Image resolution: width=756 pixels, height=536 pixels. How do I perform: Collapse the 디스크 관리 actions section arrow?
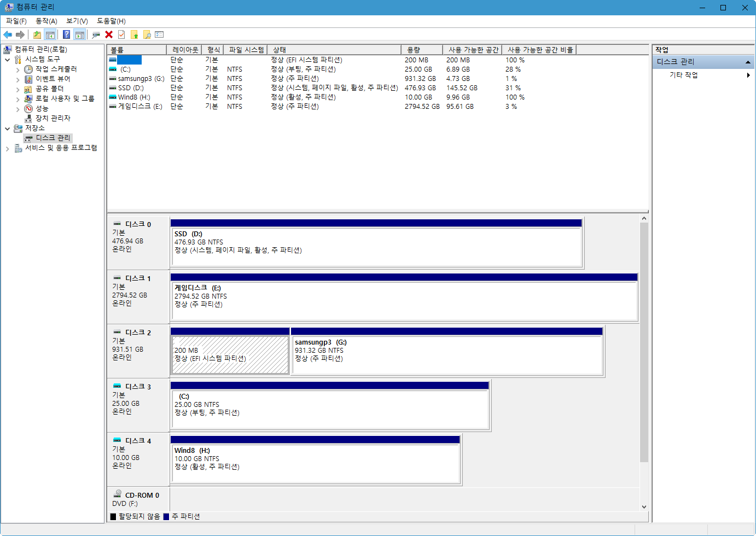point(748,62)
